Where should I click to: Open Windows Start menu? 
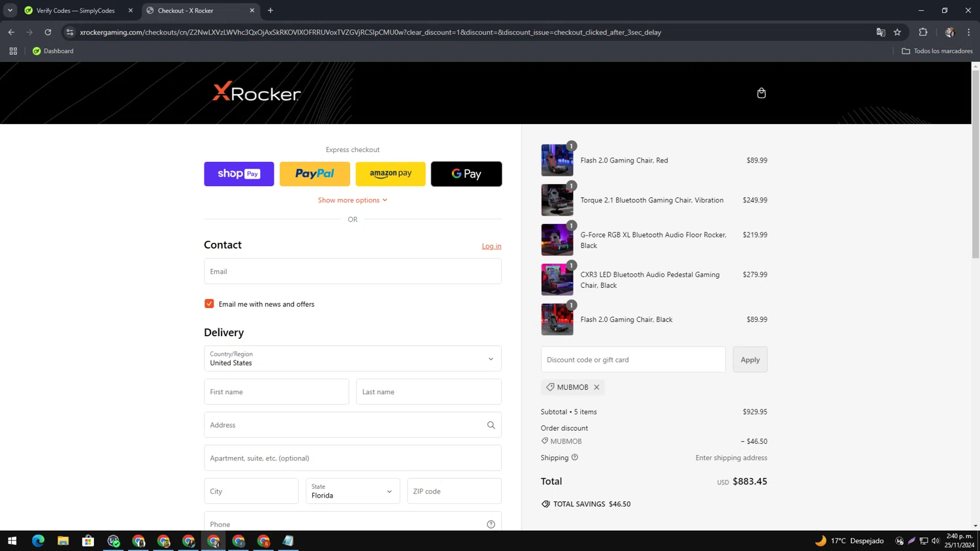pos(12,541)
